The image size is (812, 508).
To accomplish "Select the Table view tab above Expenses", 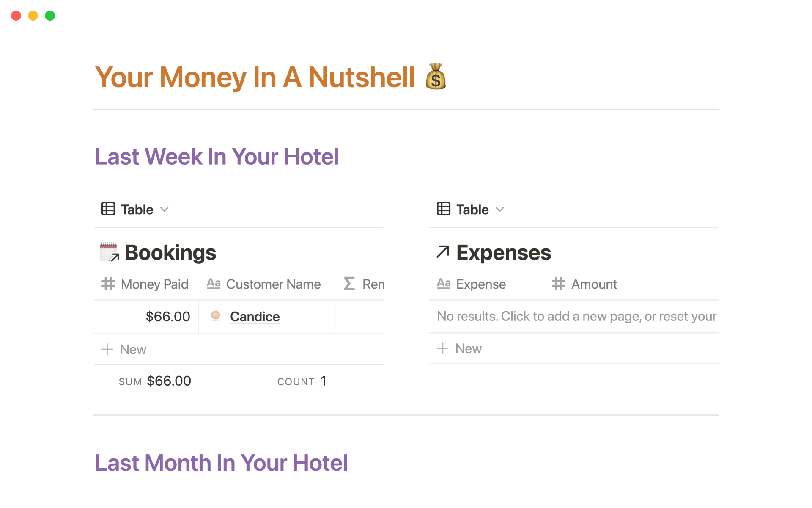I will [x=472, y=210].
